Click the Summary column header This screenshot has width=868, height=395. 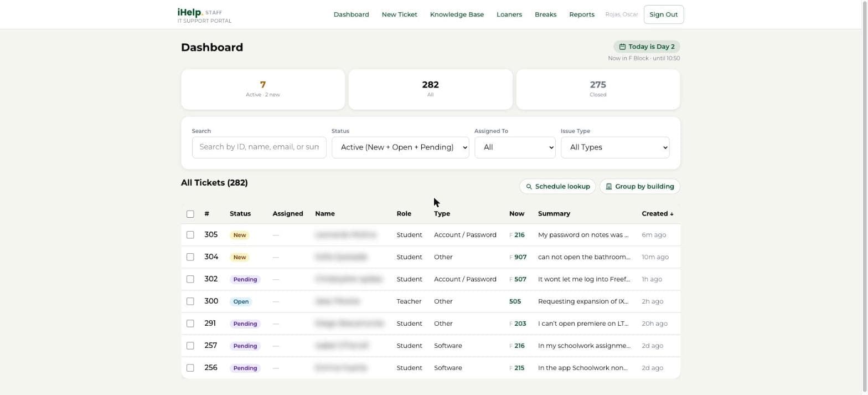554,214
